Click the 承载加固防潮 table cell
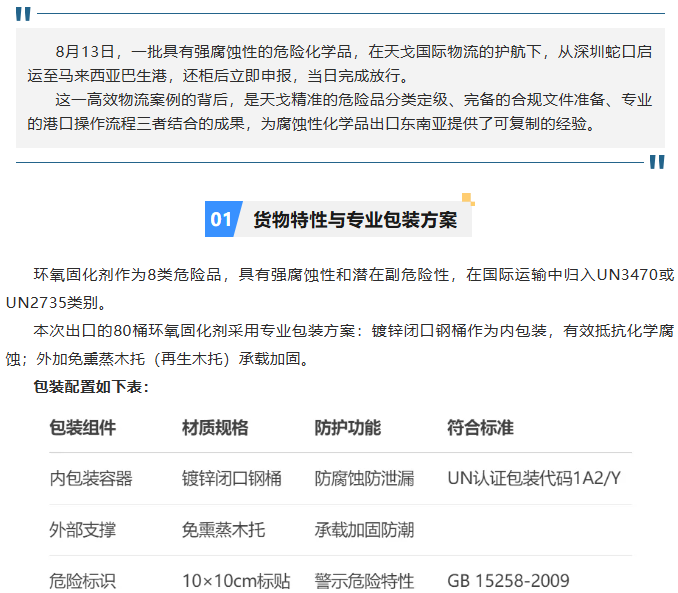The height and width of the screenshot is (593, 678). pyautogui.click(x=364, y=530)
